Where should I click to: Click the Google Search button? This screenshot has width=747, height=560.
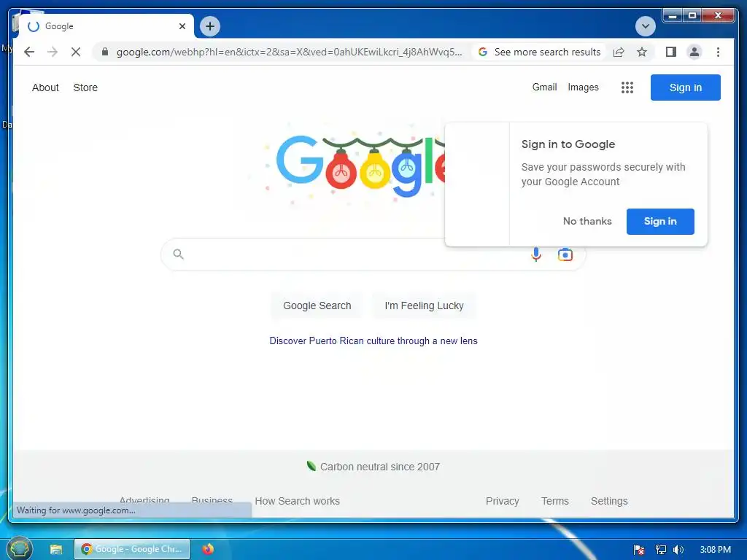317,306
